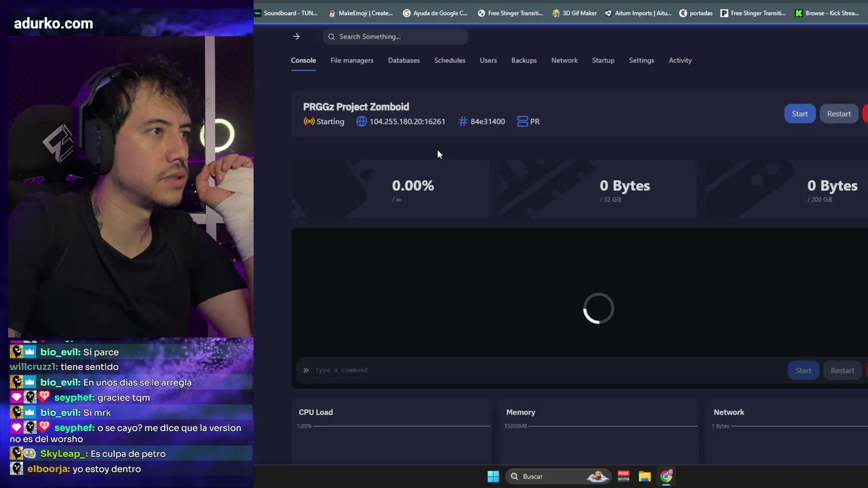
Task: Open Browse - Kick Stream bookmark
Action: (827, 13)
